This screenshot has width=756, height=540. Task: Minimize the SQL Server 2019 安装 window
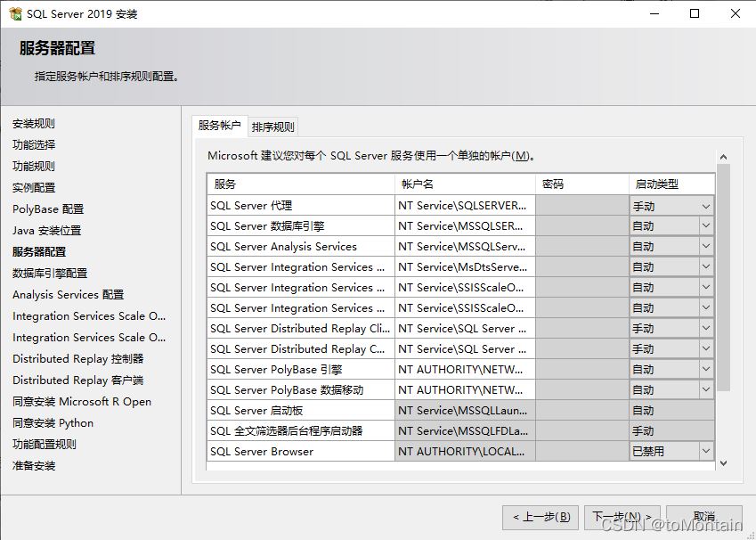tap(654, 13)
